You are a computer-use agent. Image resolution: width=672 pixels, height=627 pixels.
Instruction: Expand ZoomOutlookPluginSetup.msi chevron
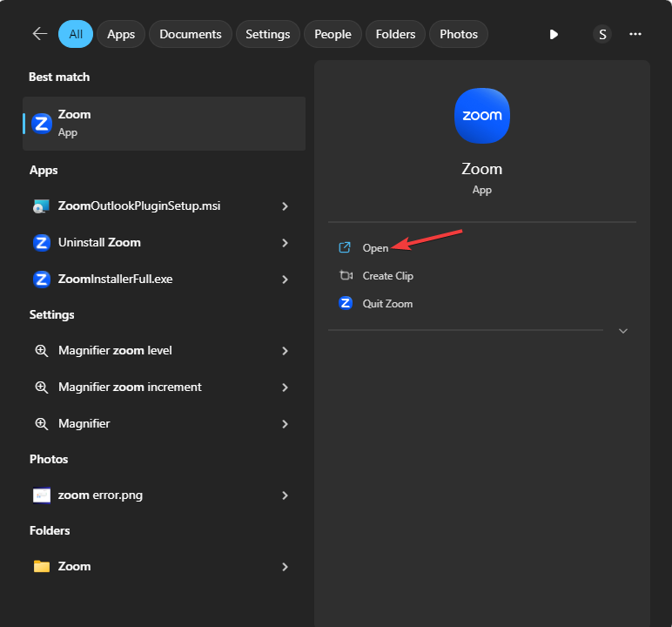(285, 206)
